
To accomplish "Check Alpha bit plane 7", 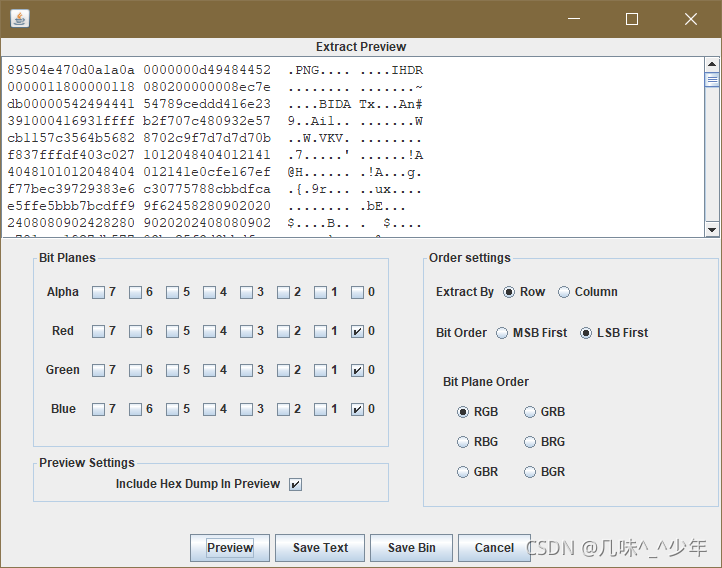I will pyautogui.click(x=98, y=292).
